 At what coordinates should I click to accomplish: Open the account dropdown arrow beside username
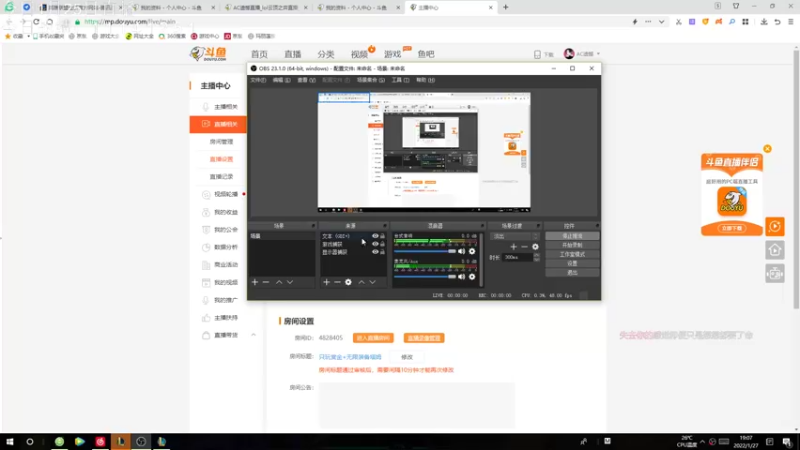[598, 54]
